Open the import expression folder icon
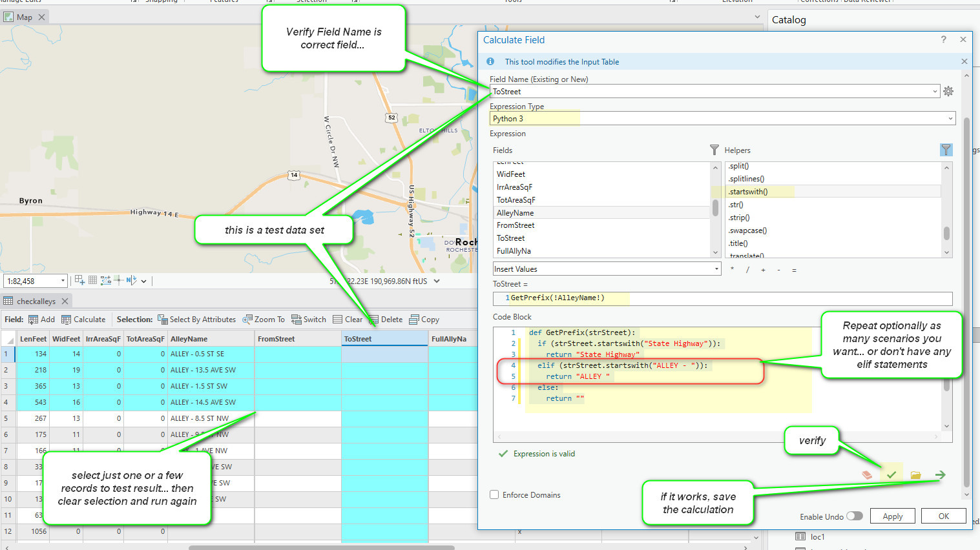 [915, 475]
